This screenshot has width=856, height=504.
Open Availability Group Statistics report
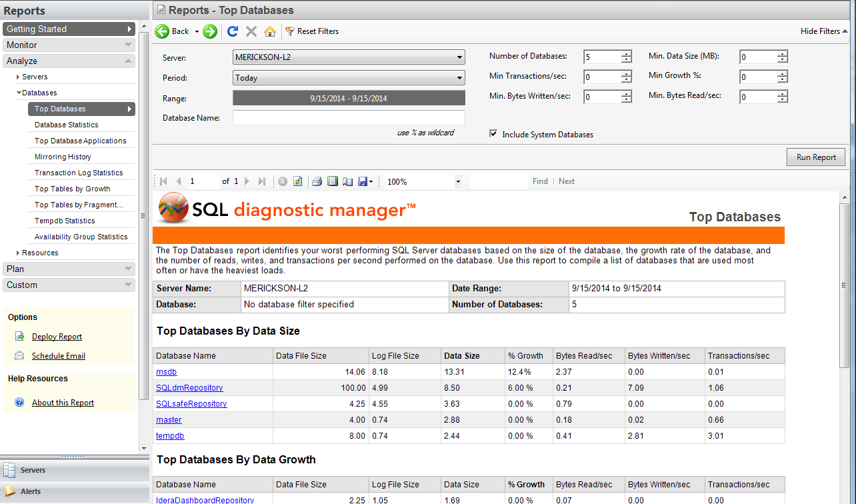[x=81, y=237]
